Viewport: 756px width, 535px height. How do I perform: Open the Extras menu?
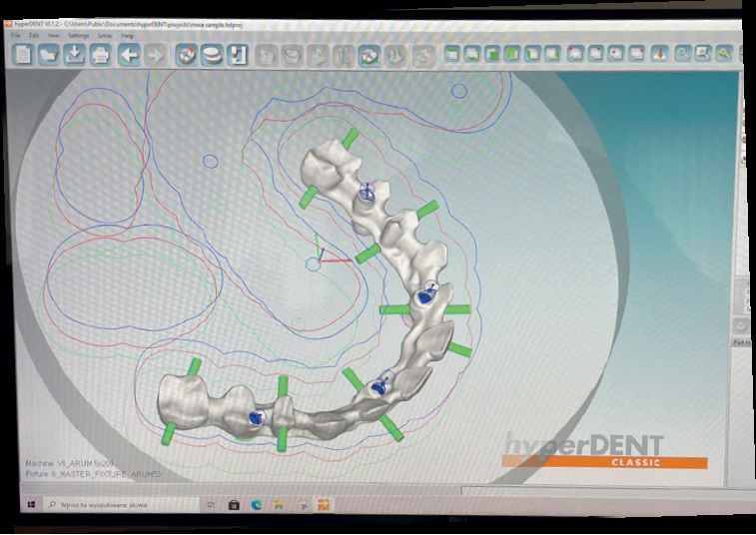click(104, 35)
